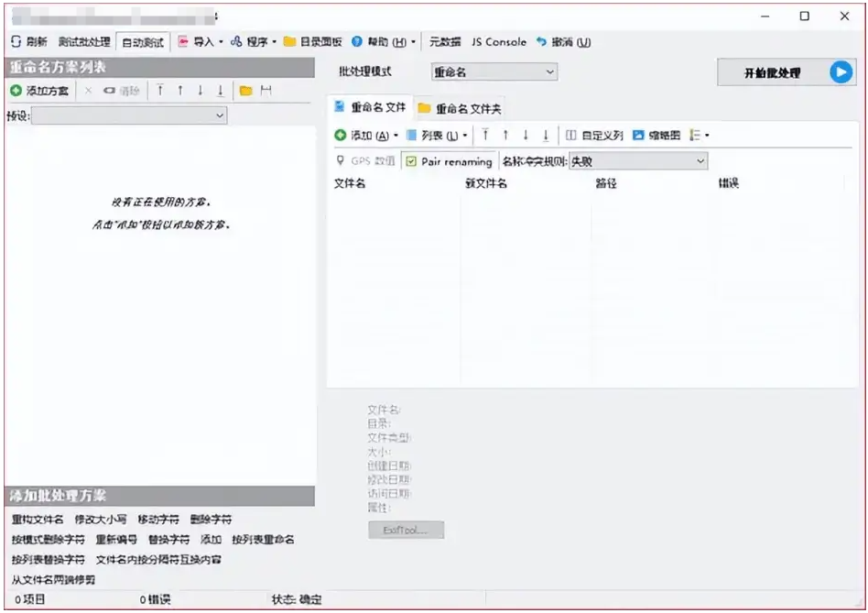Screen dimensions: 868x613
Task: Add the 重构文件名 method
Action: click(38, 520)
